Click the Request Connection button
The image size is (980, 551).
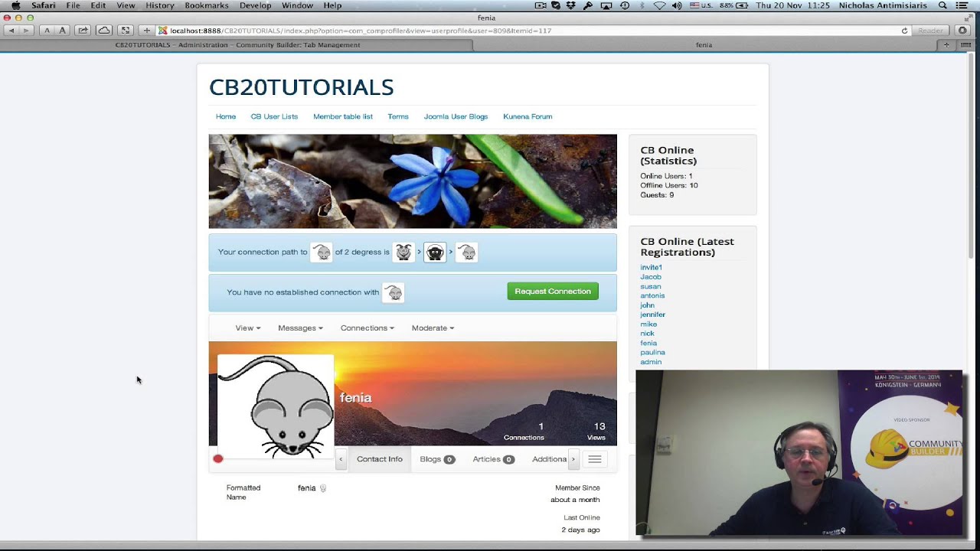click(x=553, y=292)
